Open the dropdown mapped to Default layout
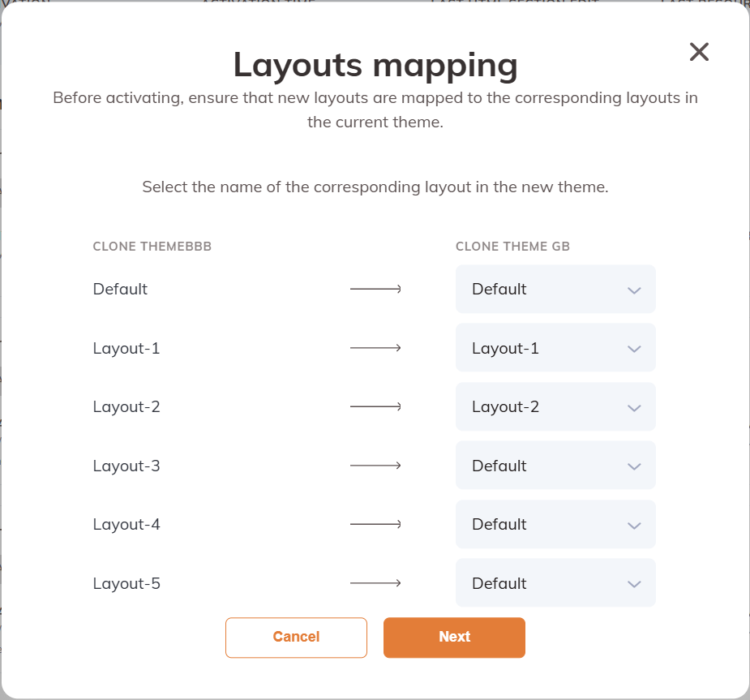Screen dimensions: 750x700 pos(555,289)
